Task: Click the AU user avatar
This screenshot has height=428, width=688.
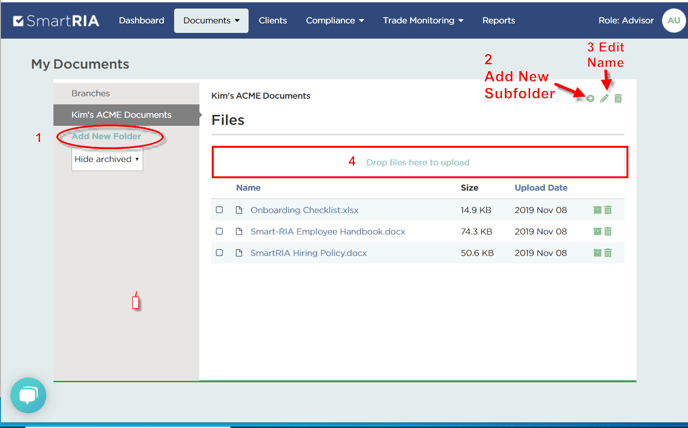Action: coord(674,21)
